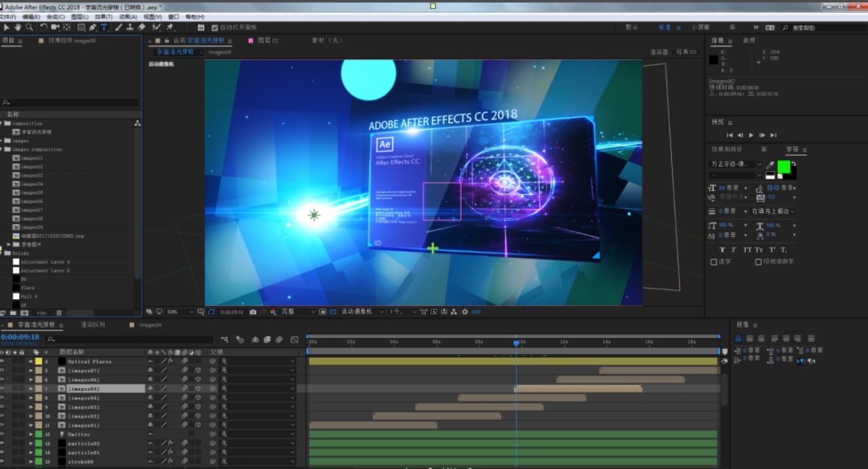The width and height of the screenshot is (868, 469).
Task: Delete selected project item with trash icon
Action: (59, 313)
